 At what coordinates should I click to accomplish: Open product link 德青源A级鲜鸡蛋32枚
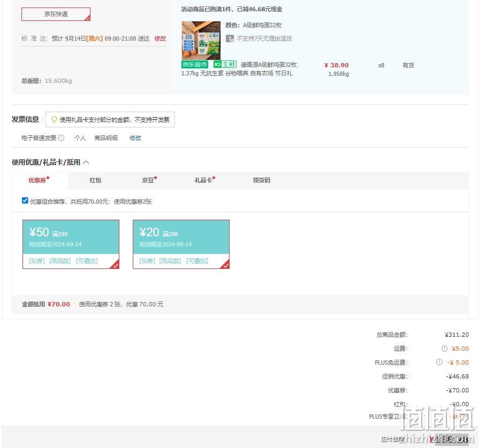pyautogui.click(x=269, y=65)
